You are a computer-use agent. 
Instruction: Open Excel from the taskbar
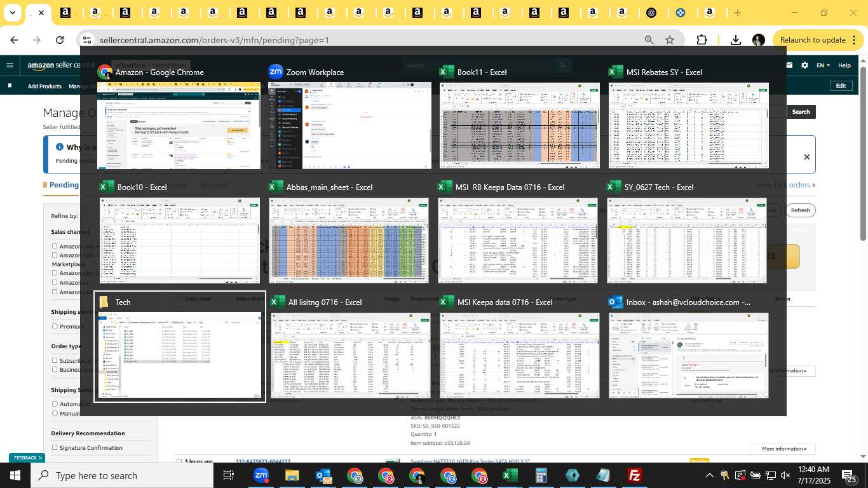point(510,475)
